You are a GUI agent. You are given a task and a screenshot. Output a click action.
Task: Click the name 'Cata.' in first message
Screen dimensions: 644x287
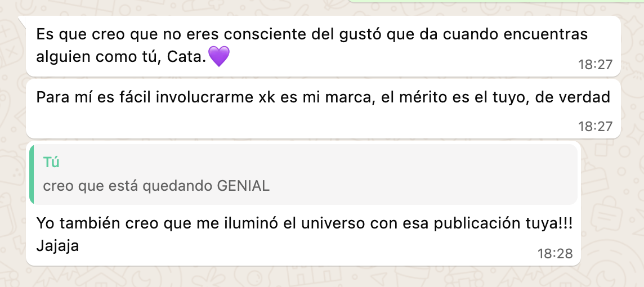[x=187, y=57]
